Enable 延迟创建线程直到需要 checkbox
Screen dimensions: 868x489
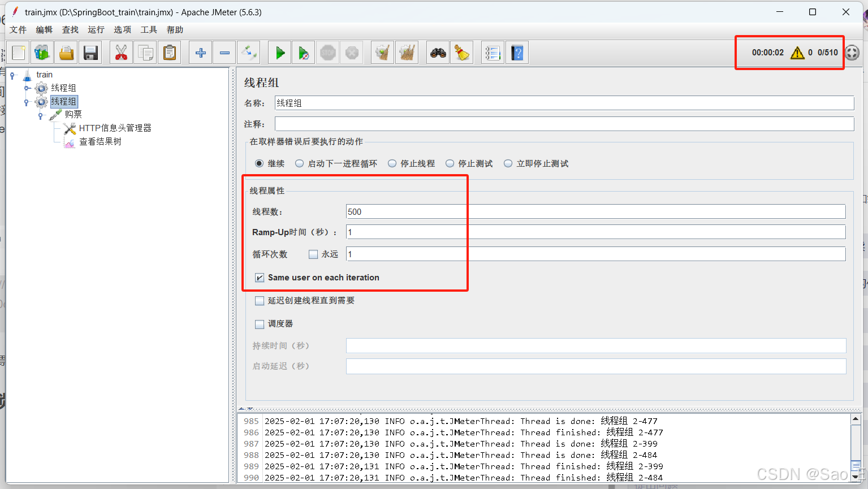260,301
